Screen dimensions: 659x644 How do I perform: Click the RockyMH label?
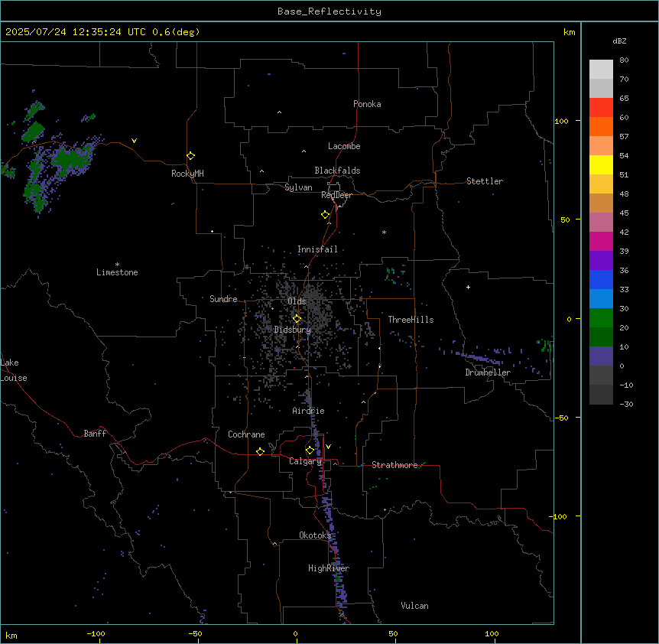(x=187, y=174)
